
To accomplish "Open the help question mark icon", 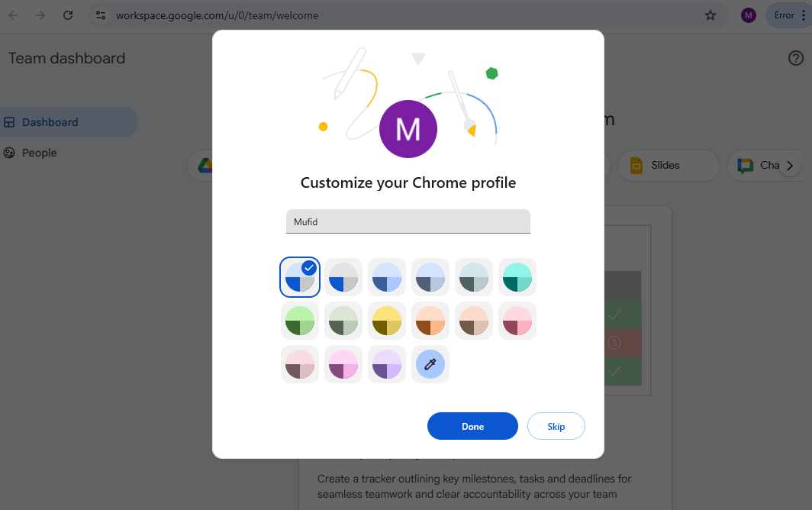I will [796, 59].
